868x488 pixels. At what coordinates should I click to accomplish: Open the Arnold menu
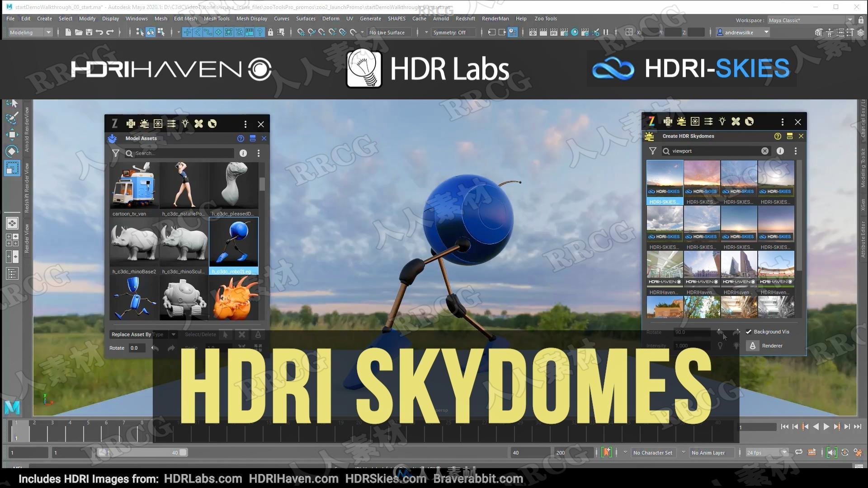point(441,19)
